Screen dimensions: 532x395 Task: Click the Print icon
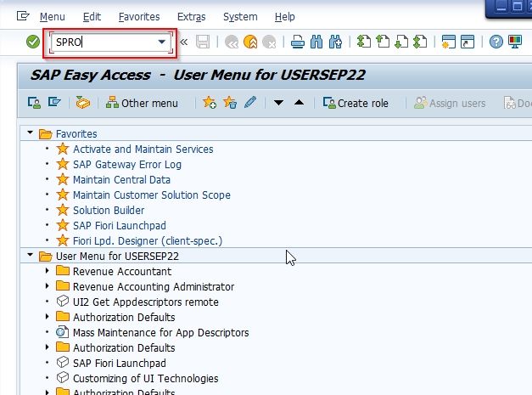click(x=298, y=42)
